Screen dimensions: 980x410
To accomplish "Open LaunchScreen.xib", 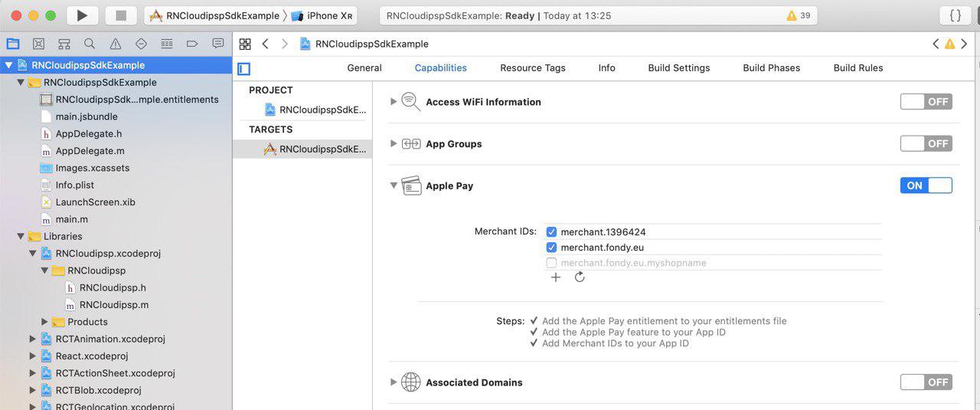I will pos(95,202).
